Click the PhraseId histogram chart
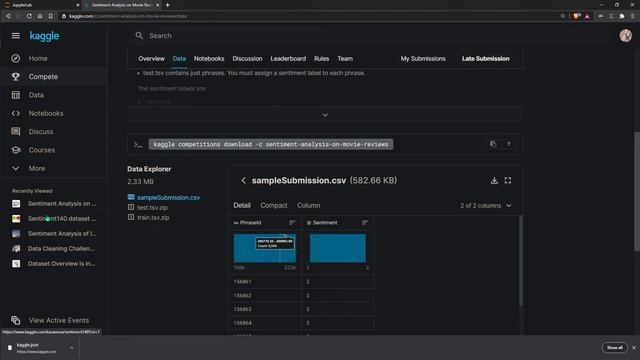Viewport: 640px width, 360px height. tap(264, 248)
